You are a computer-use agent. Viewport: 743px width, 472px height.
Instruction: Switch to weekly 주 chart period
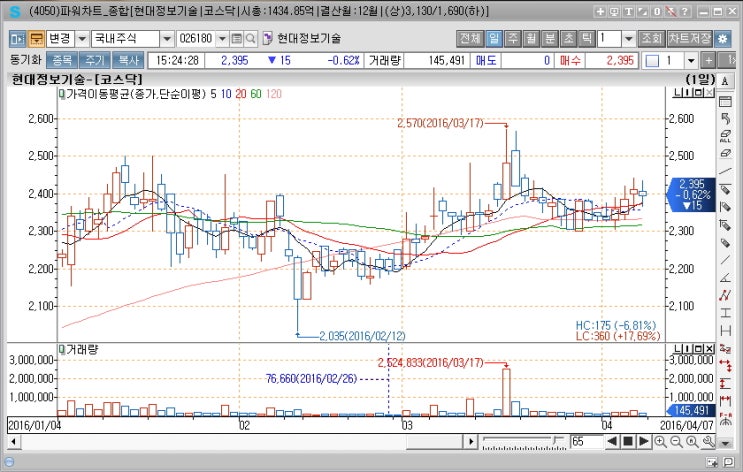coord(513,38)
